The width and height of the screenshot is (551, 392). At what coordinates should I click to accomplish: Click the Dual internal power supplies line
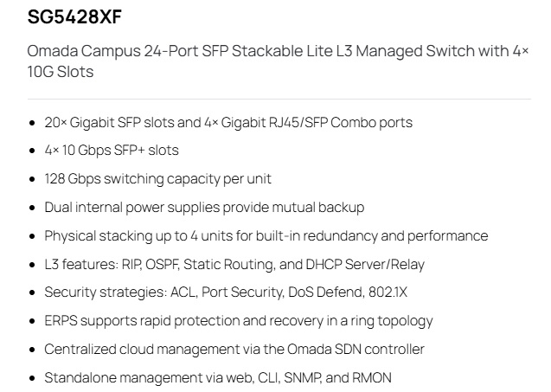(x=204, y=208)
